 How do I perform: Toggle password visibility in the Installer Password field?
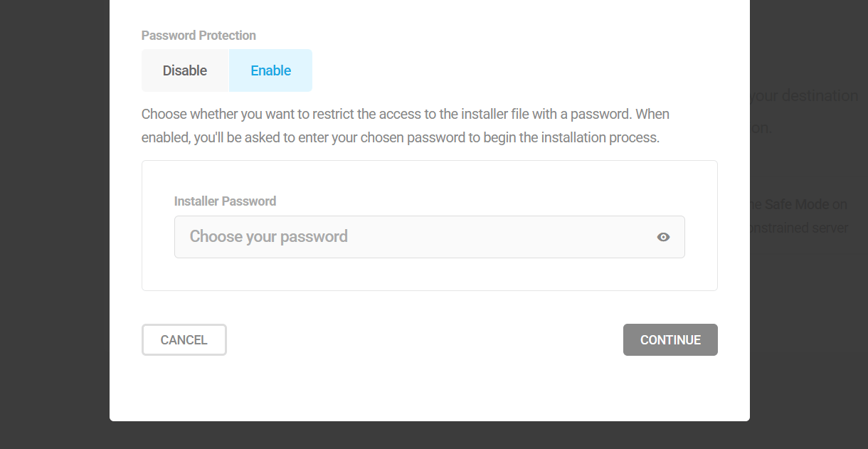tap(663, 237)
